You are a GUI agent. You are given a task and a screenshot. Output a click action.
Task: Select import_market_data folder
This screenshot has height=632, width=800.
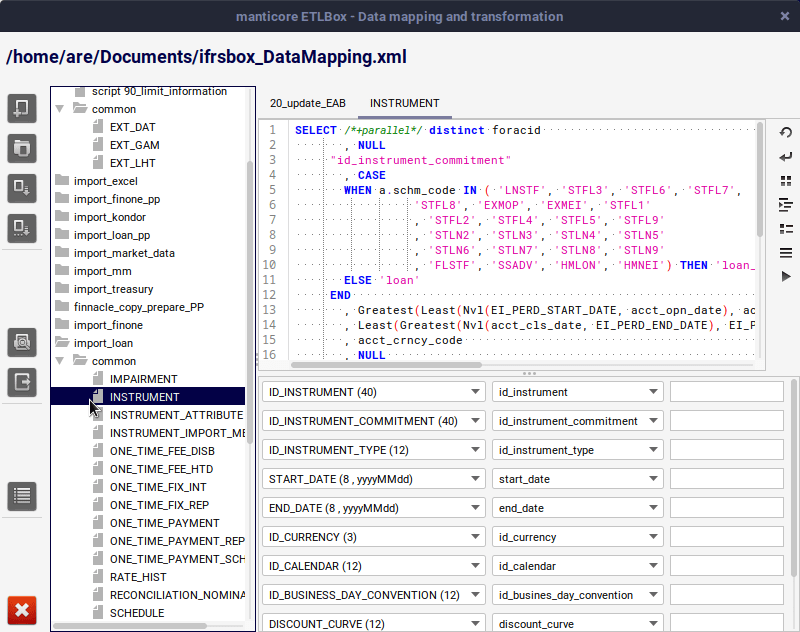pos(124,253)
